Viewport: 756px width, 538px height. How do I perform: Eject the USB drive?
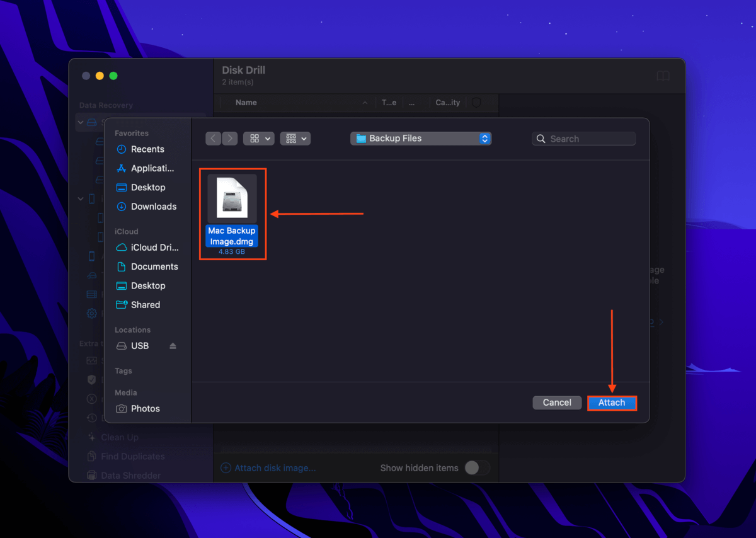click(173, 346)
